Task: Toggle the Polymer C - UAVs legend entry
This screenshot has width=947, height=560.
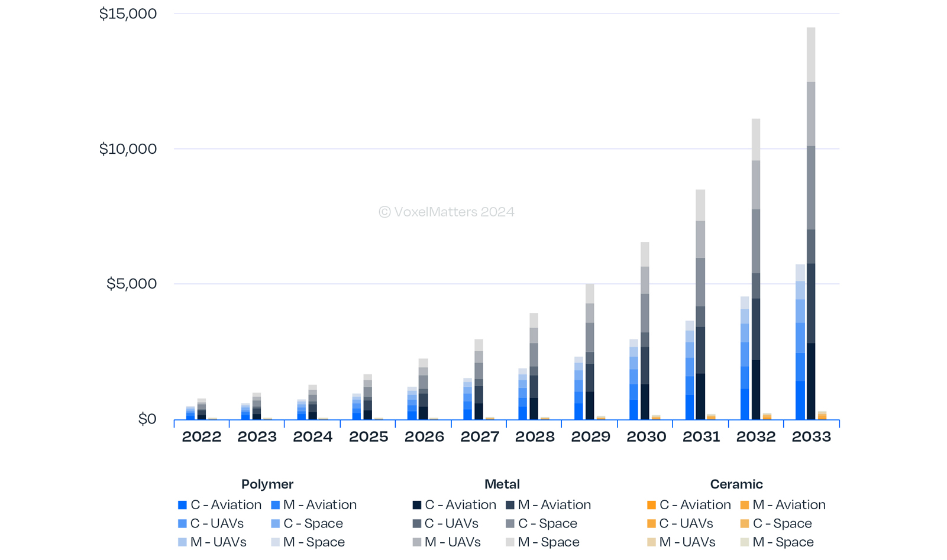Action: point(211,524)
